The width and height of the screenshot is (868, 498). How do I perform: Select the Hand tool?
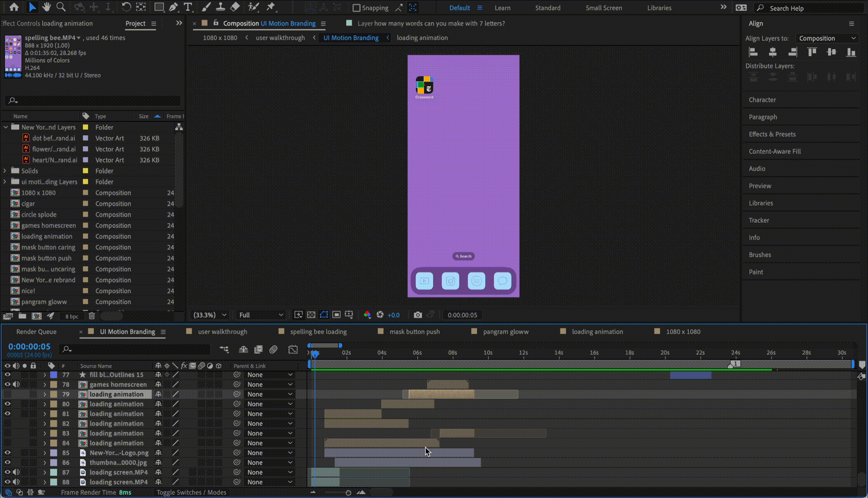tap(46, 7)
